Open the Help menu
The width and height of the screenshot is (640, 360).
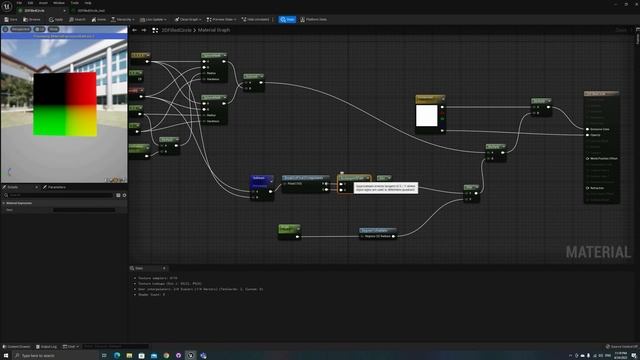(x=88, y=3)
